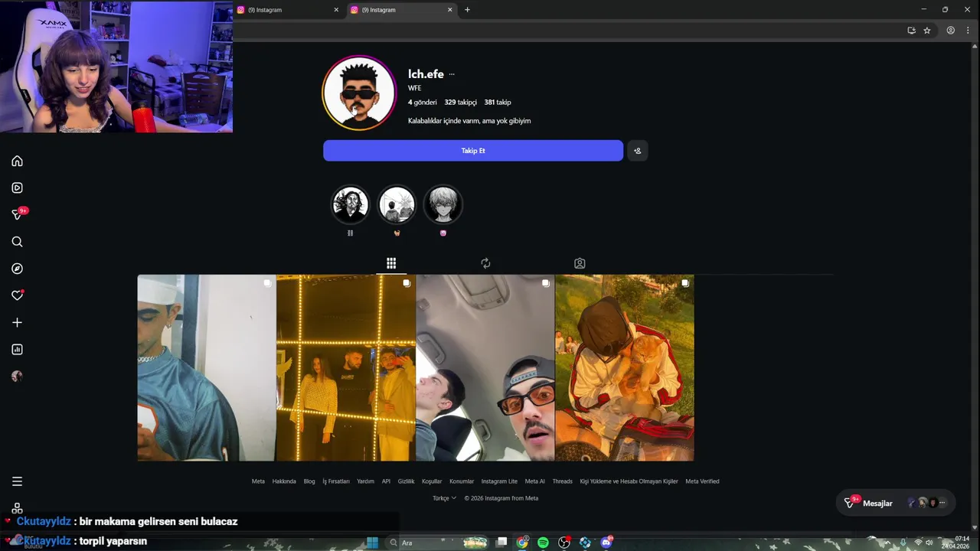Image resolution: width=980 pixels, height=551 pixels.
Task: Create new post with plus icon
Action: (x=17, y=322)
